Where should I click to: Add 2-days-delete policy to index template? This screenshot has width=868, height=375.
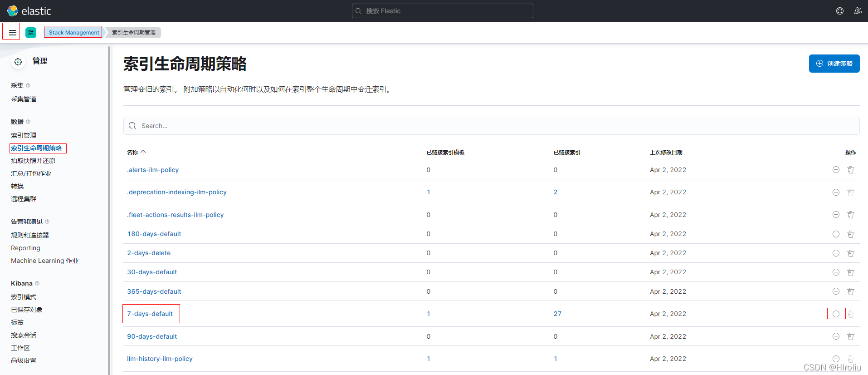(x=836, y=253)
